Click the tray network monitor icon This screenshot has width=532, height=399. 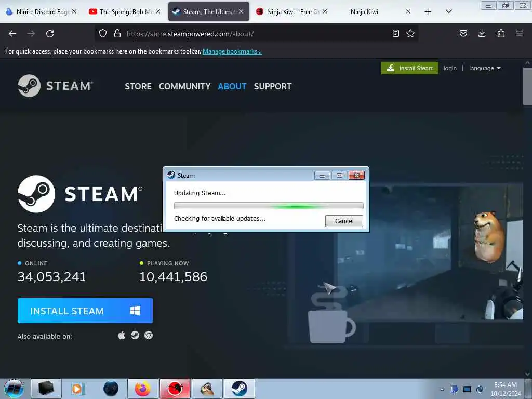467,389
